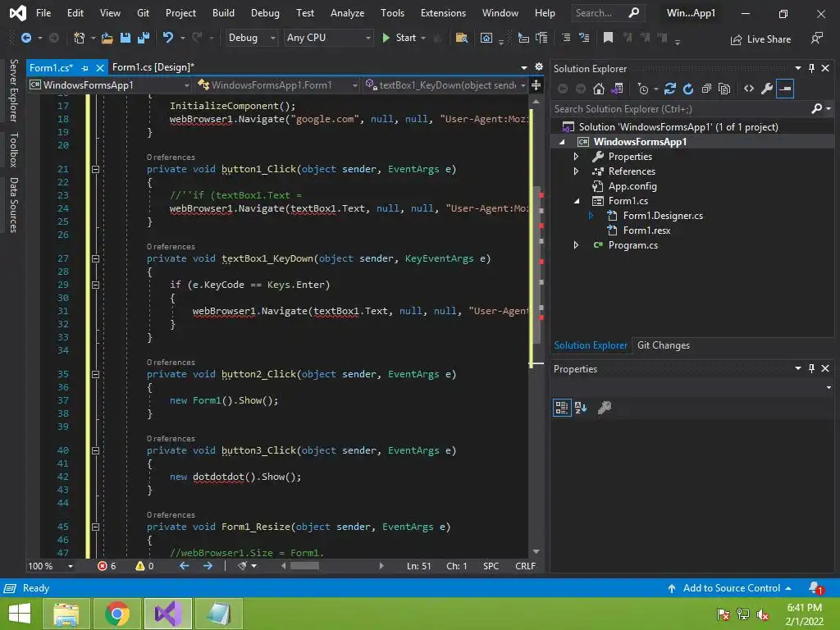Collapse the button1_Click method outline
This screenshot has width=840, height=630.
click(x=95, y=169)
